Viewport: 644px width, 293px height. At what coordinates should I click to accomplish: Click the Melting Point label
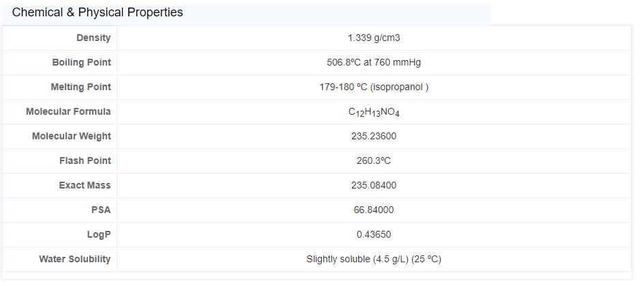click(80, 87)
